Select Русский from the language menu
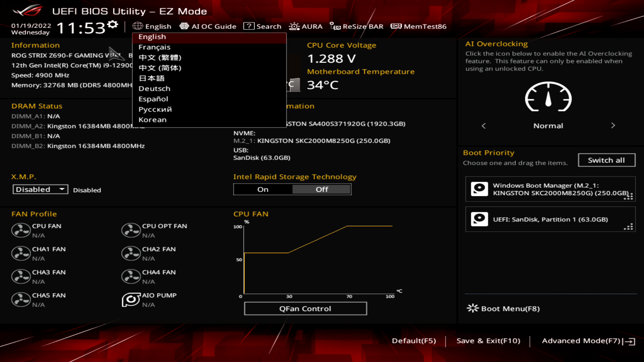This screenshot has width=644, height=362. [x=155, y=109]
